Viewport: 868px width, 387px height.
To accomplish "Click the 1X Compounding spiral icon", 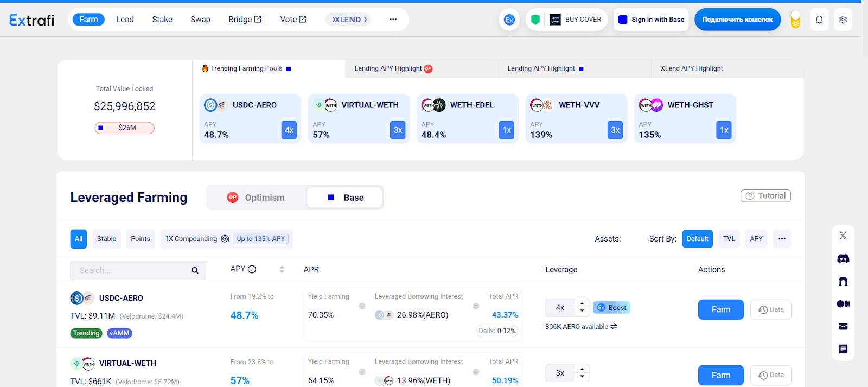I will pos(225,239).
